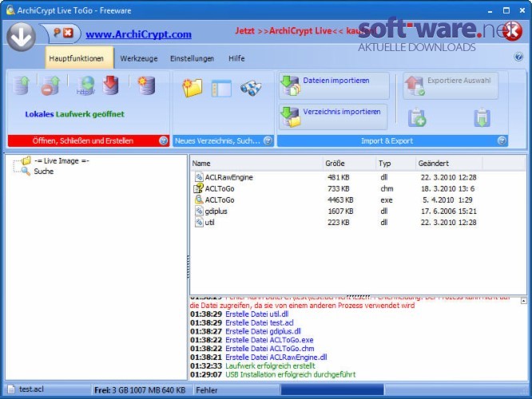Click Lokales Laufwerk geöffnet status text
The height and width of the screenshot is (399, 532).
74,114
